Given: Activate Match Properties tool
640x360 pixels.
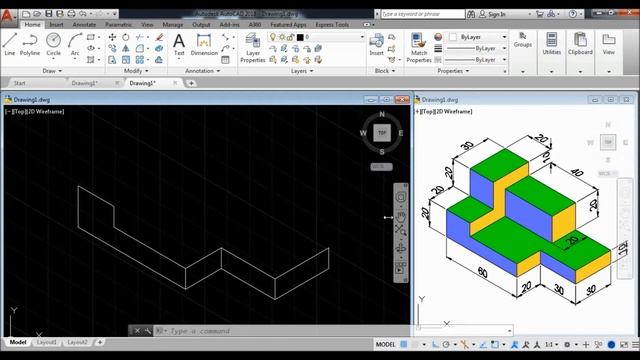Looking at the screenshot, I should [419, 48].
